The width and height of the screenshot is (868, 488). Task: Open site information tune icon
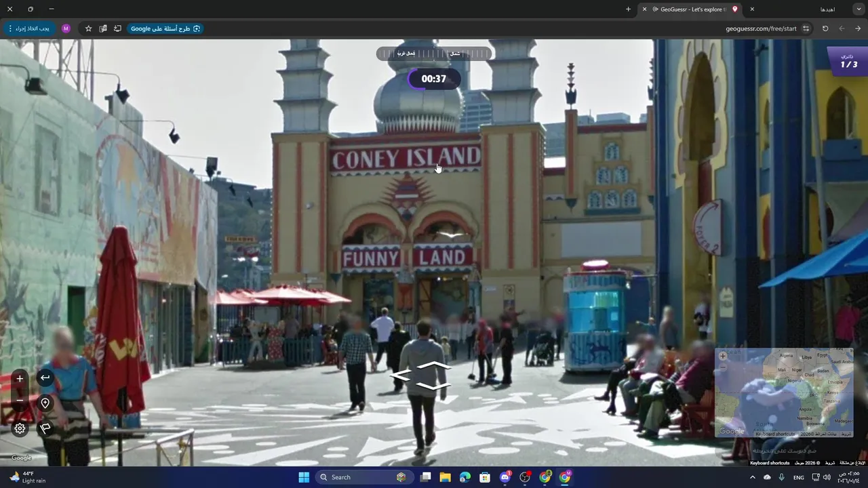(x=806, y=28)
